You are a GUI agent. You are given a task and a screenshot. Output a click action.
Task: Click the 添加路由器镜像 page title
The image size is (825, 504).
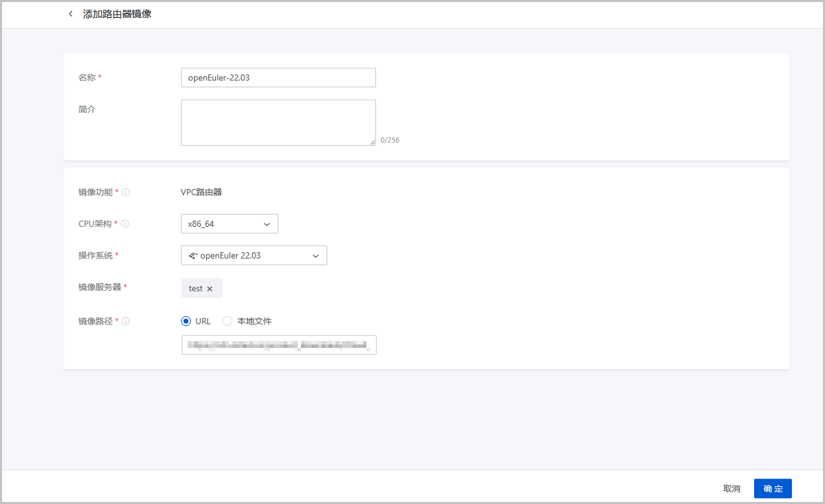click(118, 14)
